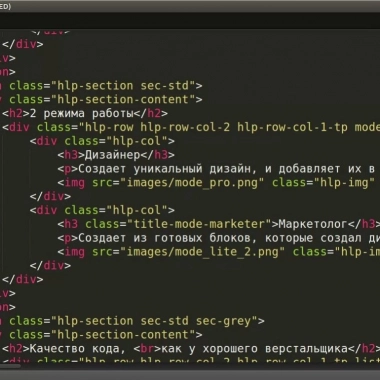The width and height of the screenshot is (380, 380).
Task: Click the "hlp-row-col-2" class name
Action: click(x=185, y=127)
